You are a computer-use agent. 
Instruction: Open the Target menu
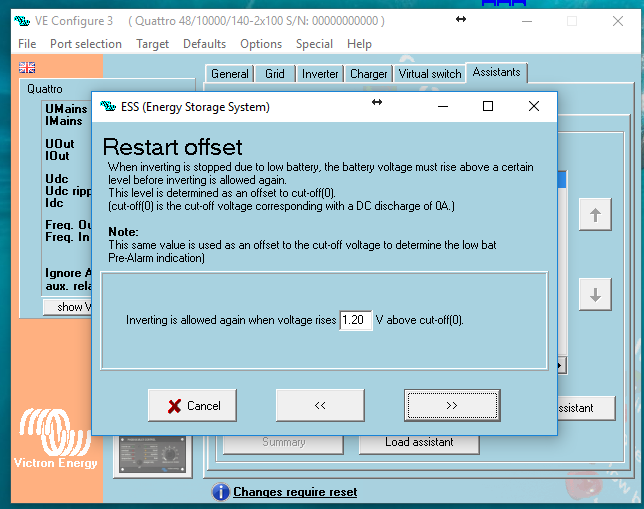[152, 44]
